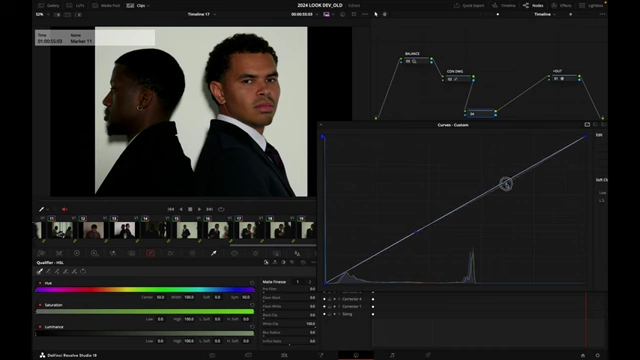Expand the Corrector 1 keyframe track

339,307
